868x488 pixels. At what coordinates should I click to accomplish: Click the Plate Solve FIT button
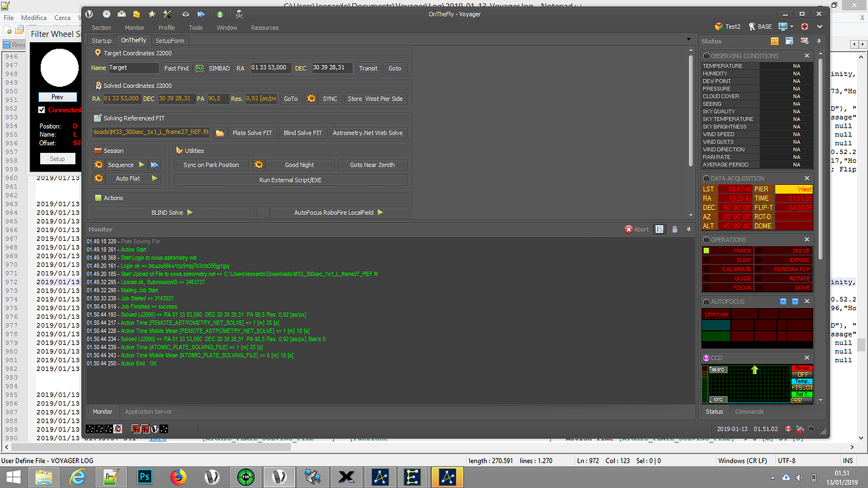[252, 133]
